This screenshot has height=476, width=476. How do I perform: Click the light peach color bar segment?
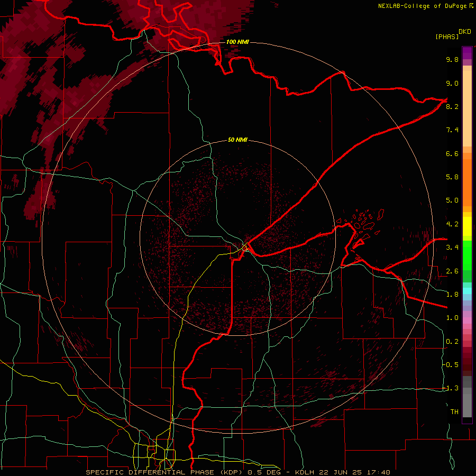(467, 108)
